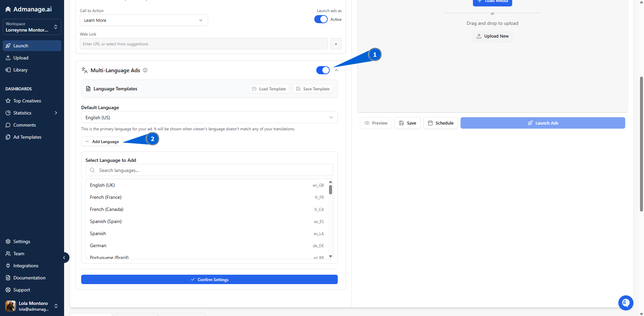Image resolution: width=644 pixels, height=316 pixels.
Task: Go to the Upload sidebar item
Action: [x=32, y=58]
